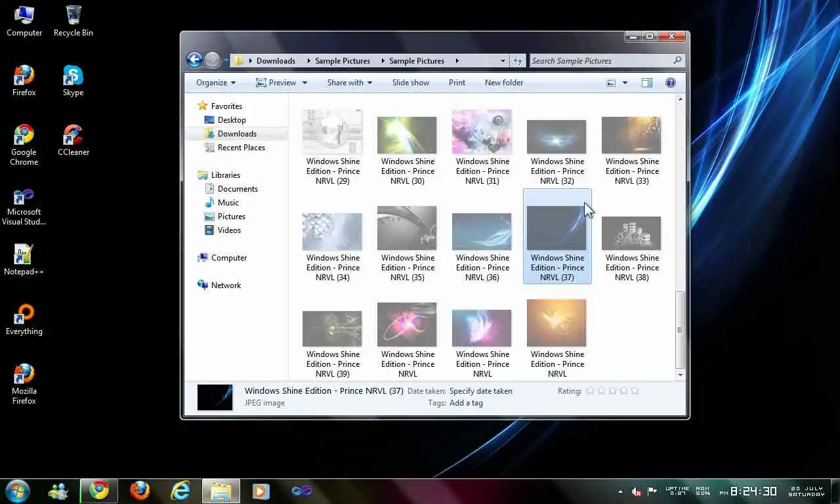Select the CCleaner desktop shortcut
Viewport: 840px width, 504px height.
73,140
